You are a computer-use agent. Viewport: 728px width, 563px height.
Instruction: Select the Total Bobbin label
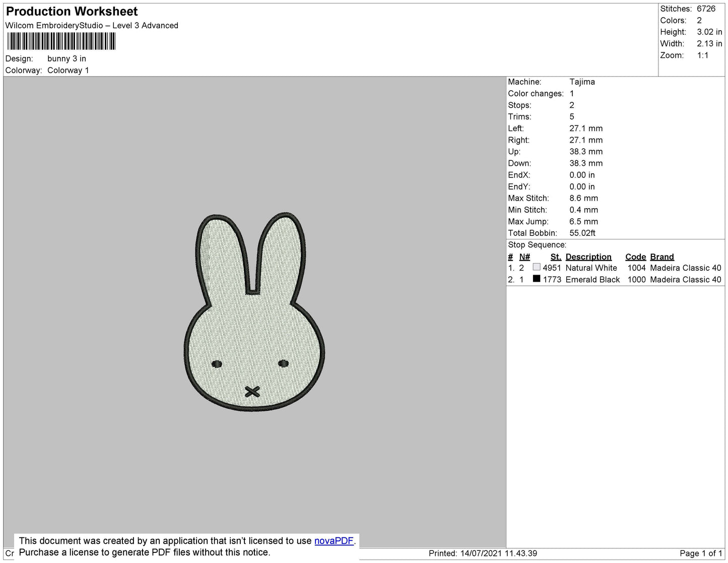(x=533, y=233)
